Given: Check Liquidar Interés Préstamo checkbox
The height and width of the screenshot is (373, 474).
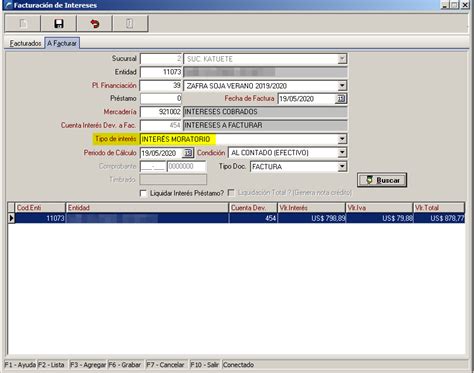Looking at the screenshot, I should click(143, 193).
